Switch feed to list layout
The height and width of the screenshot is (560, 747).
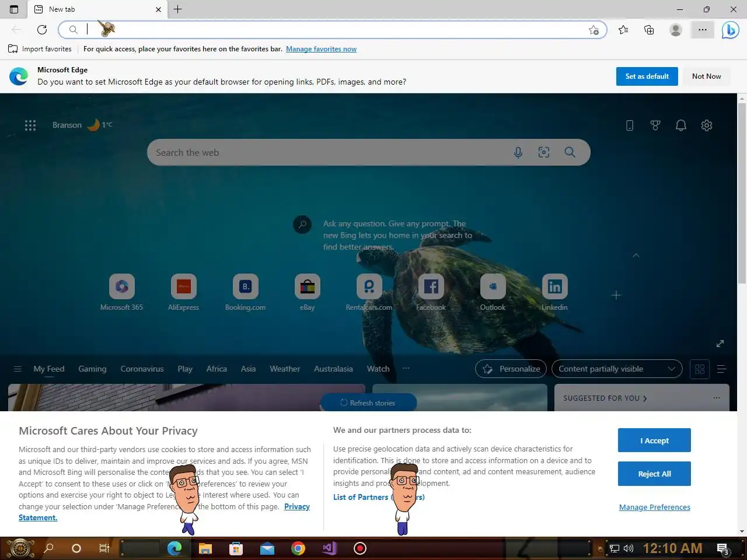coord(721,369)
